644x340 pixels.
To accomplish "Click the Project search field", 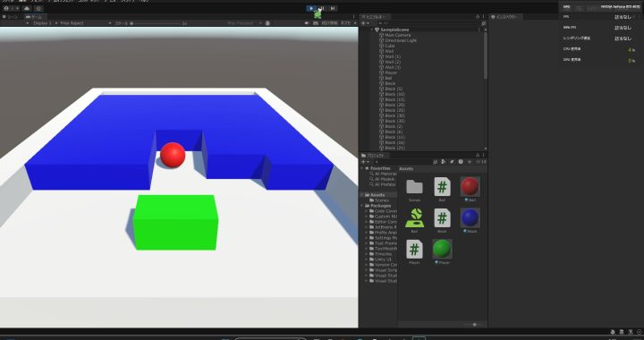I will tap(402, 162).
